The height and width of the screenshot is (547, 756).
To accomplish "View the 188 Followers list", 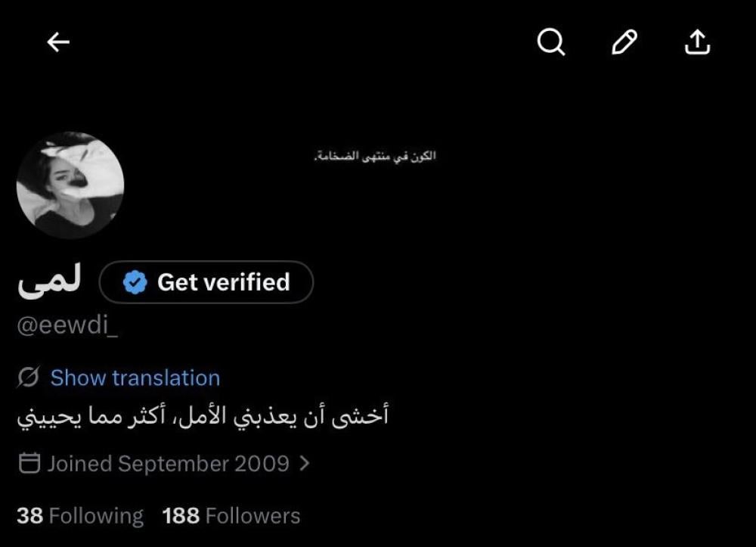I will click(x=231, y=516).
